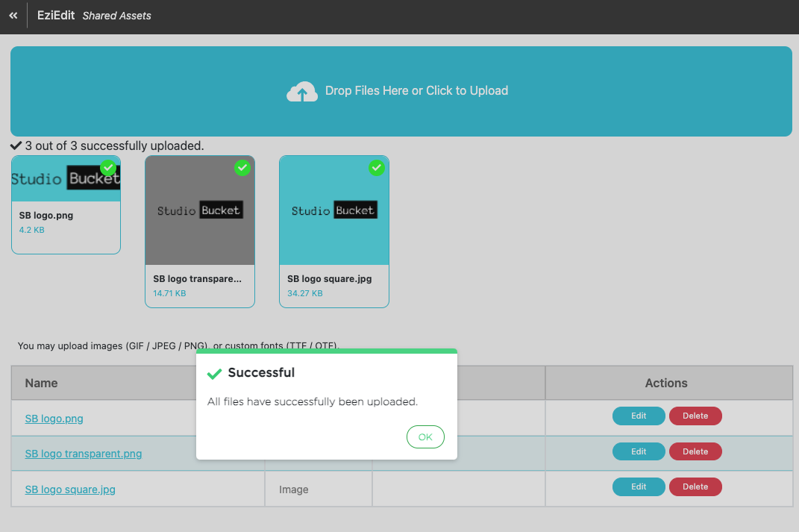Collapse sidebar with the double chevron icon

tap(13, 16)
